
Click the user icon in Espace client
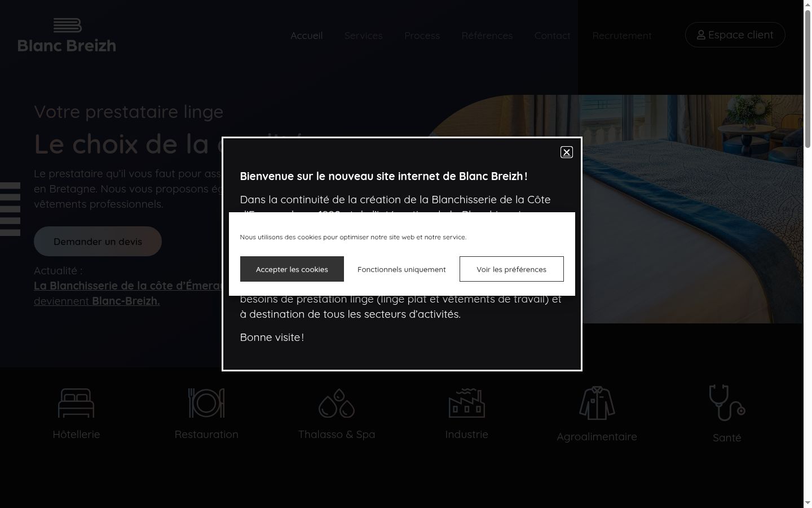[x=701, y=35]
